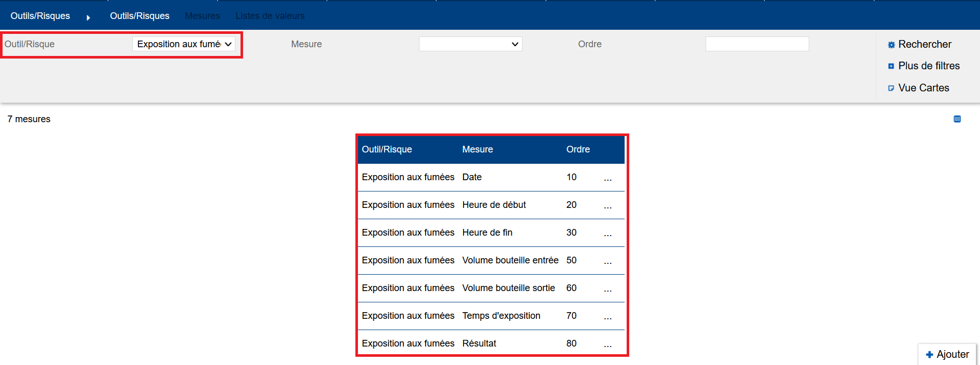980x365 pixels.
Task: Switch to the Mesures tab
Action: pyautogui.click(x=202, y=16)
